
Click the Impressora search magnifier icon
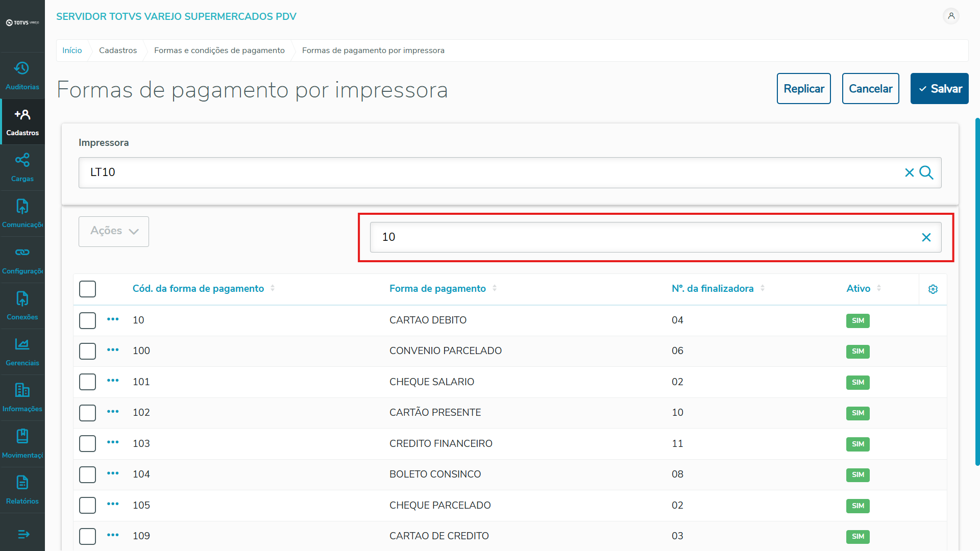[926, 172]
